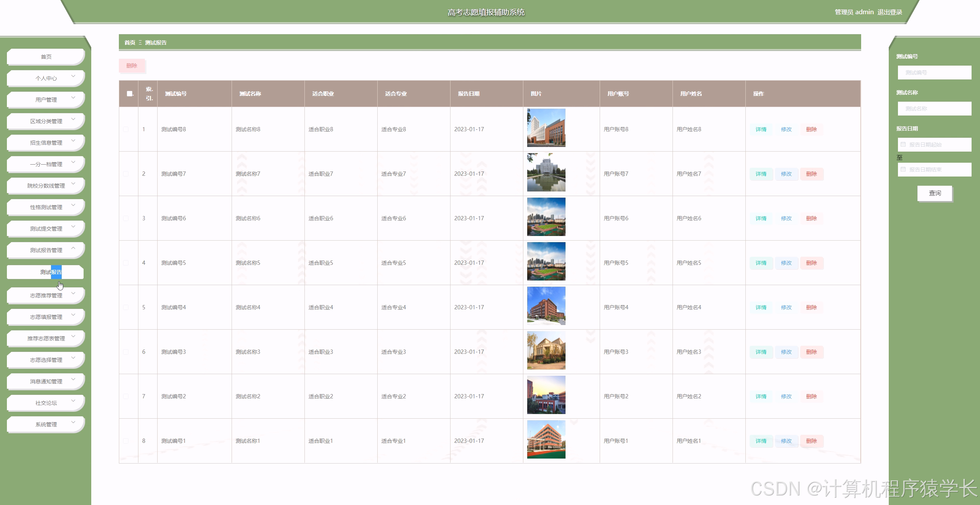The image size is (980, 505).
Task: Check the checkbox for row 测试编号8
Action: pyautogui.click(x=126, y=129)
